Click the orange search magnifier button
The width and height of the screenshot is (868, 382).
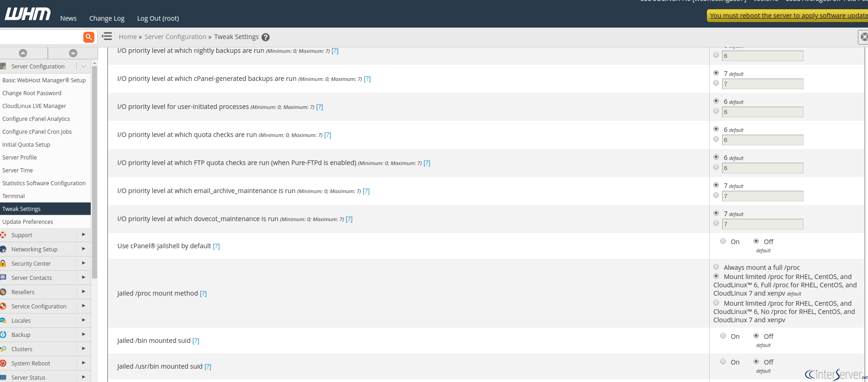pyautogui.click(x=89, y=37)
